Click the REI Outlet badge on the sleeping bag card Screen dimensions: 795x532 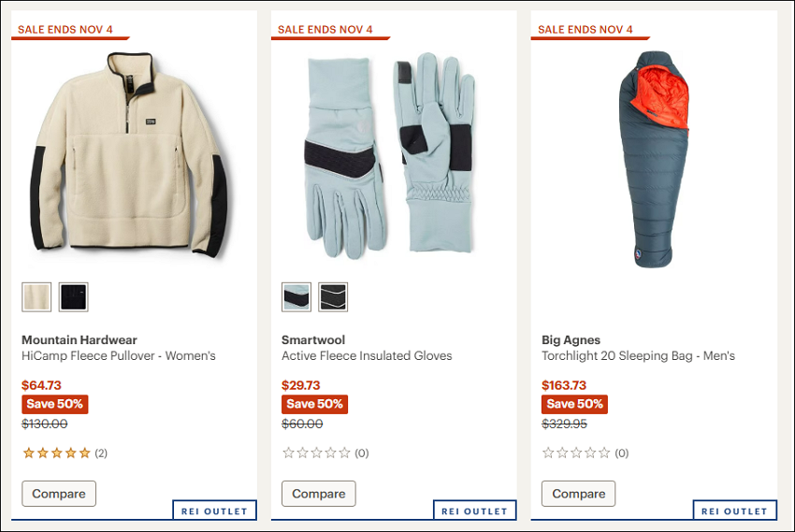(x=734, y=510)
